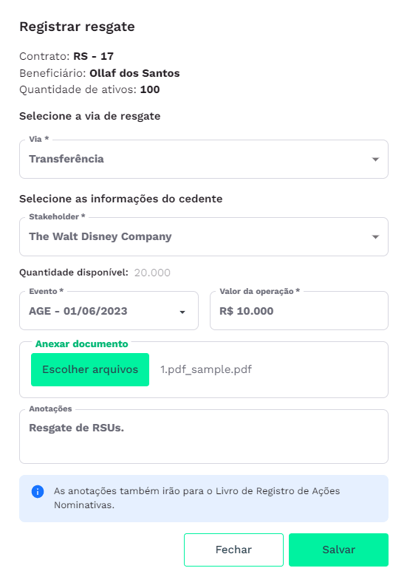407x585 pixels.
Task: Focus the Anotações text area
Action: tap(204, 437)
